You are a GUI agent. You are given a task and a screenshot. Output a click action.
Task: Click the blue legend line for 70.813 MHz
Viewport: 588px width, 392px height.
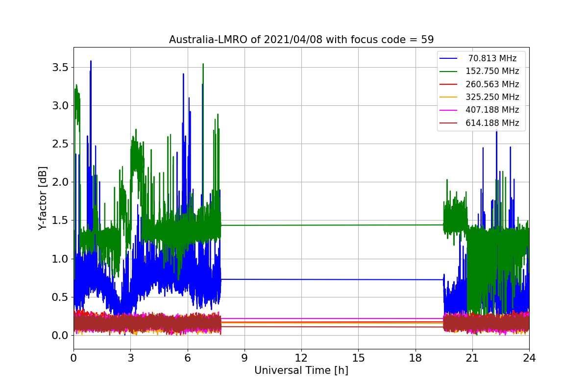449,58
